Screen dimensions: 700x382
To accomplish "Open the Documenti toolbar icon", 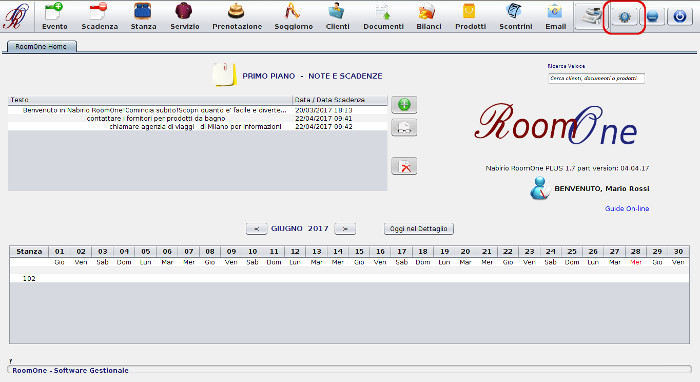I will pos(383,17).
